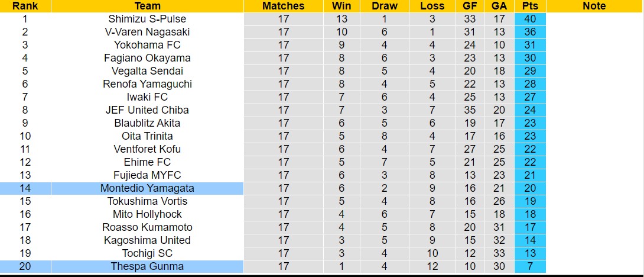Click the GA column header
Image resolution: width=644 pixels, height=277 pixels.
pyautogui.click(x=499, y=6)
